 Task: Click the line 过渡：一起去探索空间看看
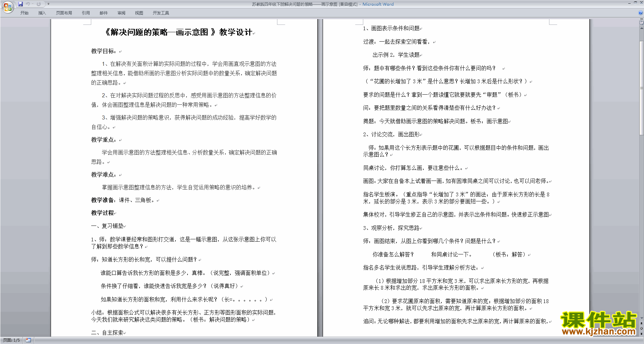tap(396, 42)
